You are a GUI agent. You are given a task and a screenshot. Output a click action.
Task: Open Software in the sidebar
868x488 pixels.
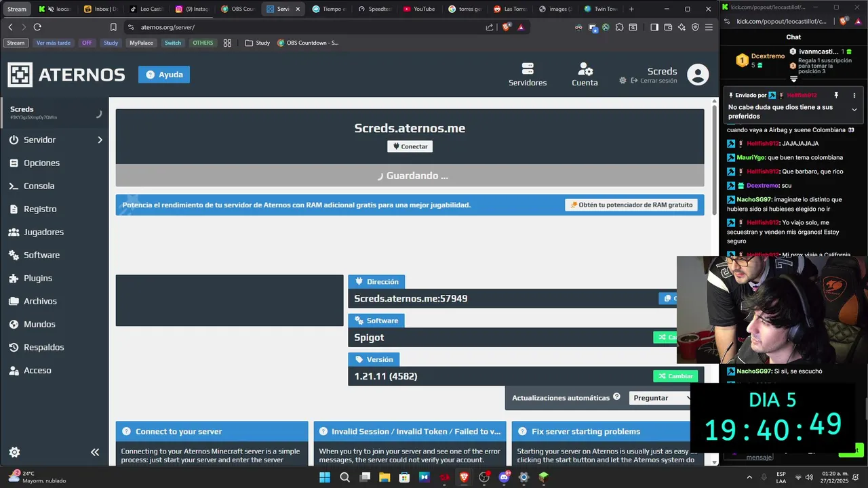click(x=41, y=255)
